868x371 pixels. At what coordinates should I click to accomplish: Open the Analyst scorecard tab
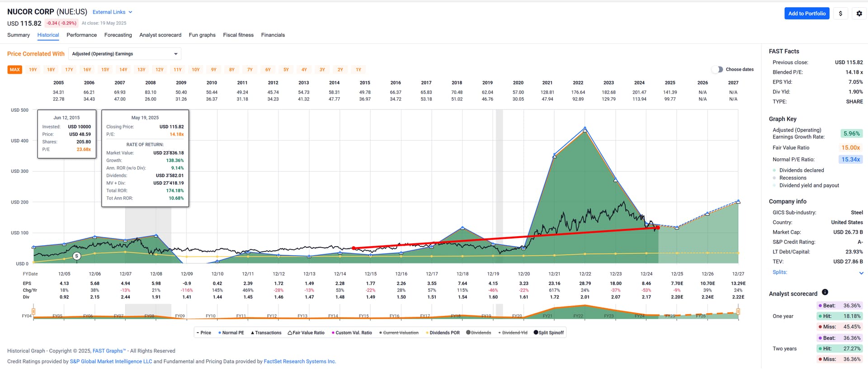tap(160, 35)
